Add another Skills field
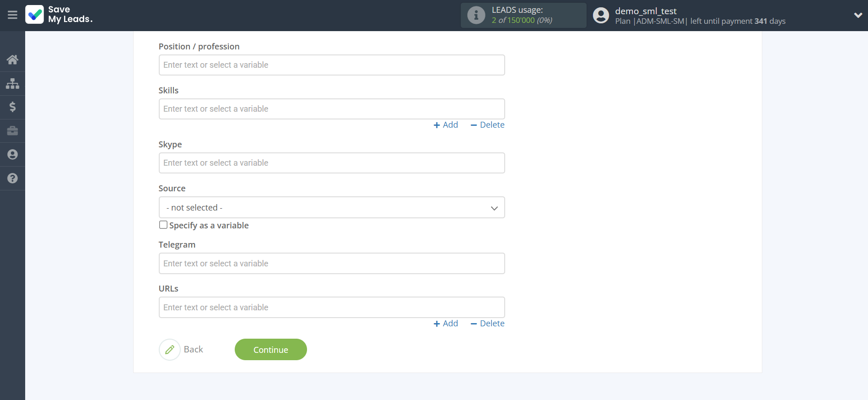The image size is (868, 400). [x=446, y=125]
